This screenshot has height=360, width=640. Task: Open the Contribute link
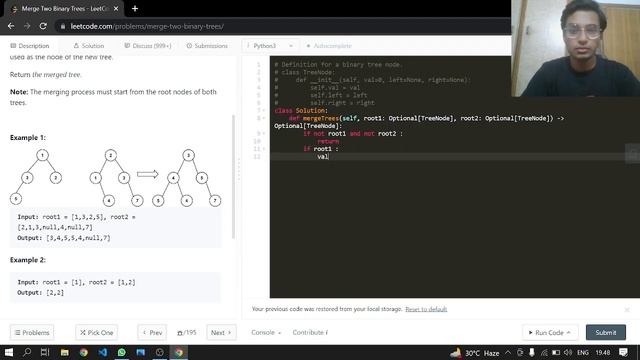(310, 333)
